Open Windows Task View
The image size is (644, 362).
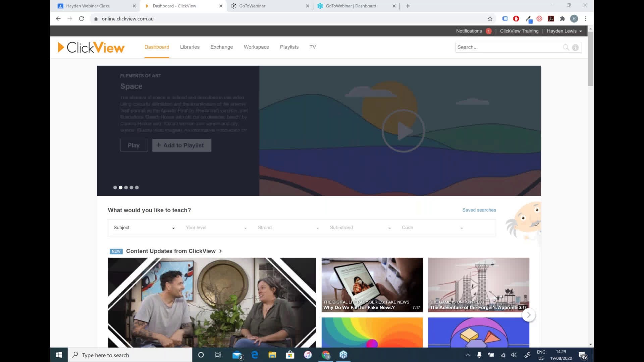point(218,355)
